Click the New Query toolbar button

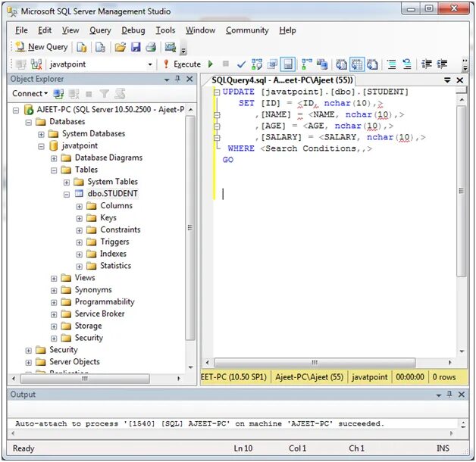(x=42, y=47)
